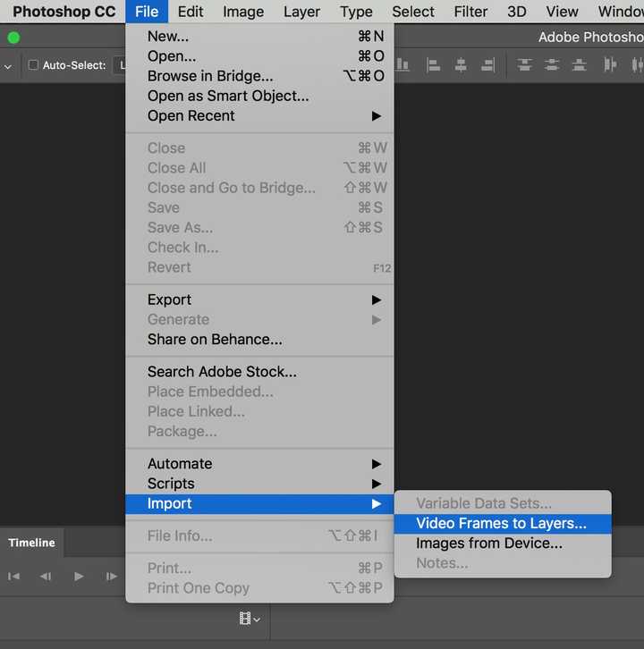
Task: Open the Type menu
Action: click(x=356, y=12)
